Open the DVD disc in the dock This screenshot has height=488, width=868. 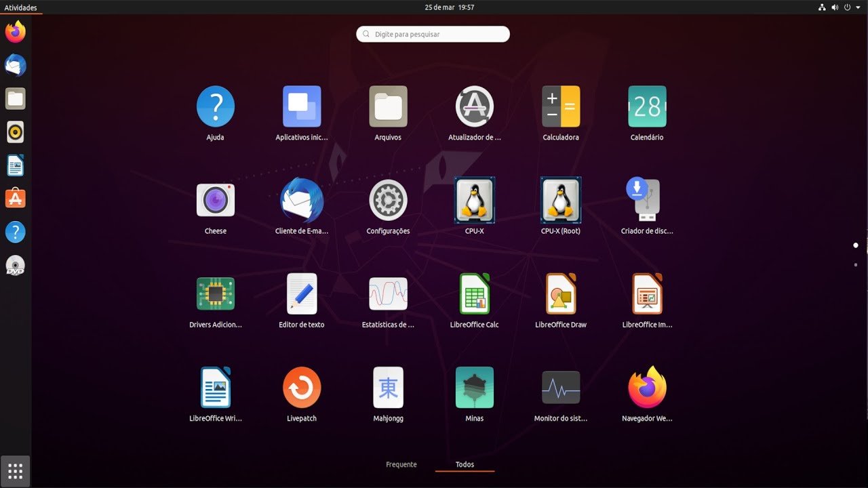16,266
